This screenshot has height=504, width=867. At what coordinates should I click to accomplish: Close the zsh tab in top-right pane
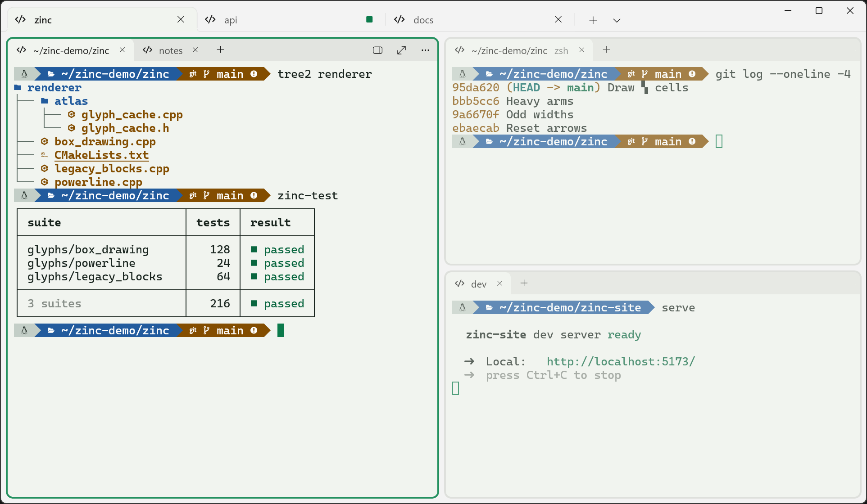click(x=581, y=50)
